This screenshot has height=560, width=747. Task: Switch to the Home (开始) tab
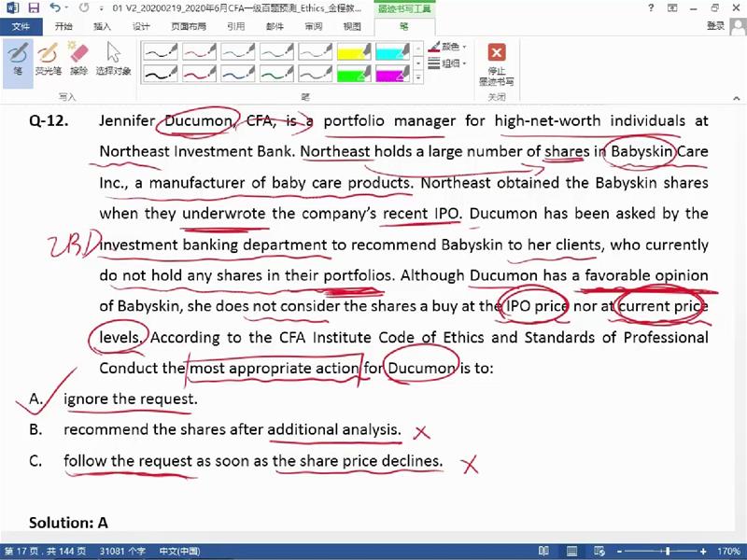(x=63, y=27)
